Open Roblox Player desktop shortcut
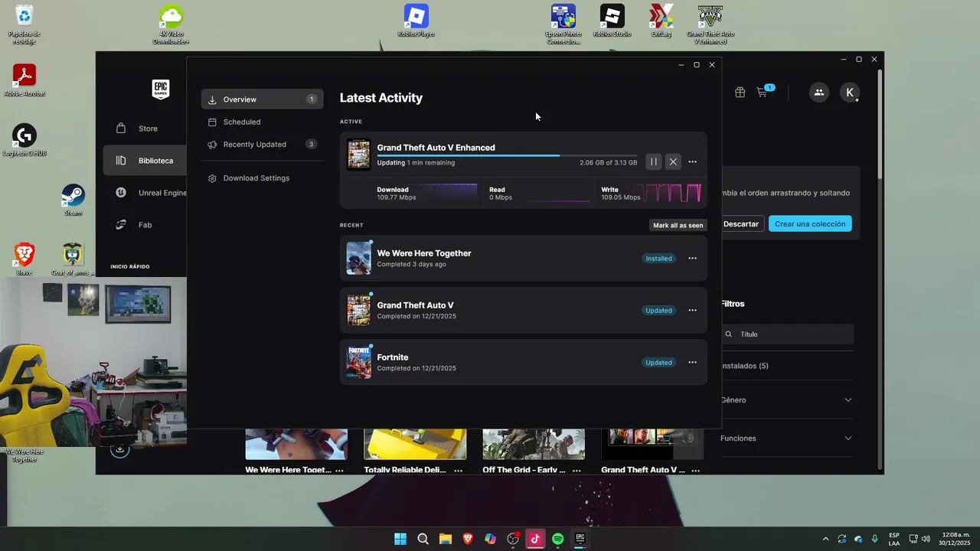 pos(416,21)
